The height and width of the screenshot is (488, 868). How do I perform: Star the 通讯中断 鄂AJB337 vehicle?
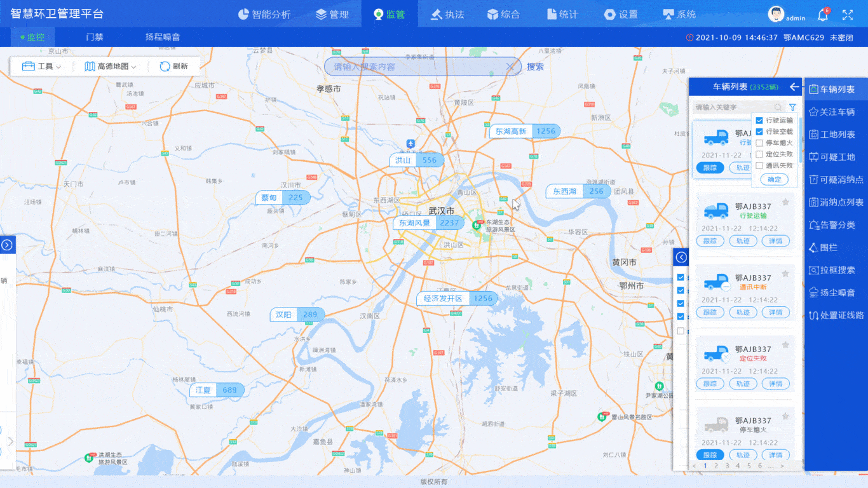[x=785, y=274]
